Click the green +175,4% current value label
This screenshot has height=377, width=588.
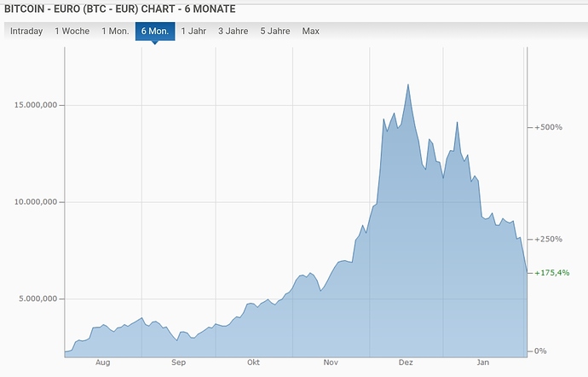point(552,273)
